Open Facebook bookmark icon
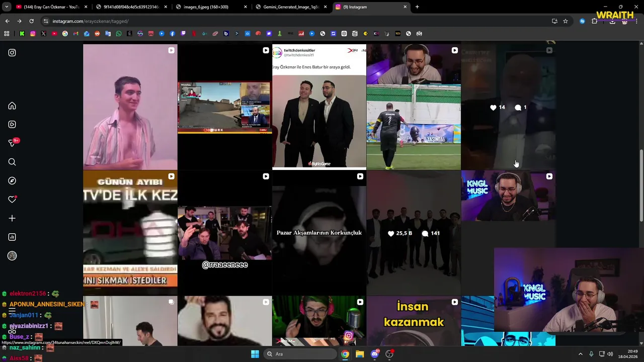This screenshot has width=644, height=362. click(x=172, y=34)
